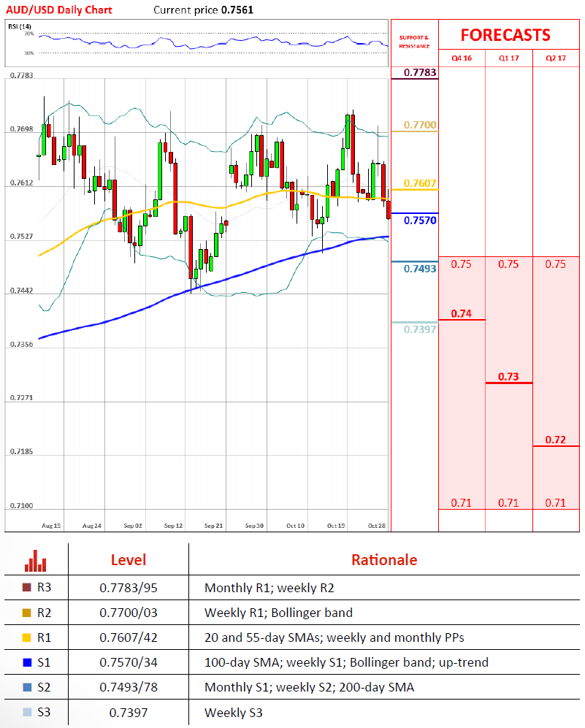This screenshot has width=585, height=728.
Task: Click the 0.73 forecast in Q1 17
Action: click(508, 377)
